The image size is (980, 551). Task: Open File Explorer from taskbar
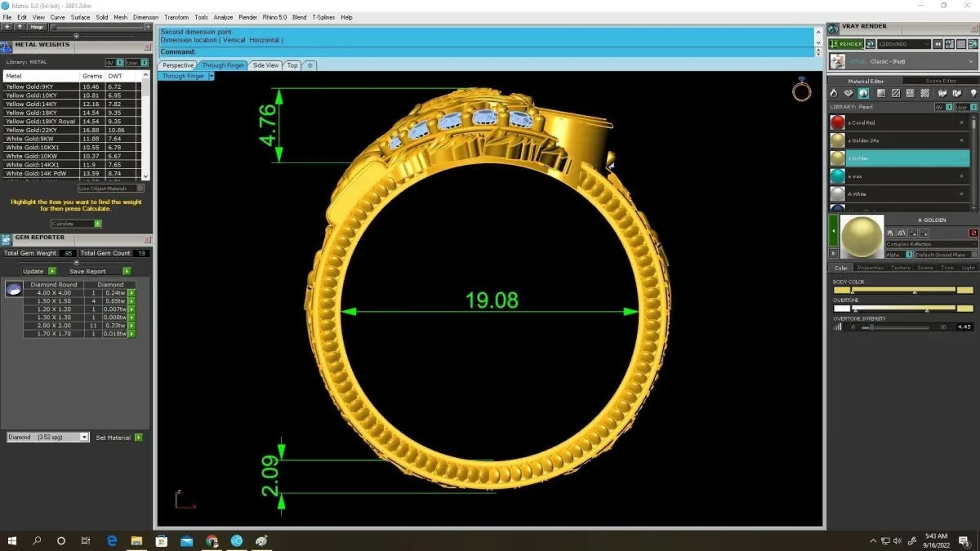[x=136, y=540]
